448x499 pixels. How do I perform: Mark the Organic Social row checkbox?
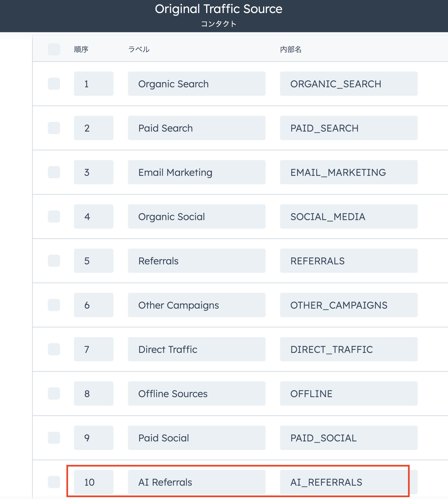pyautogui.click(x=54, y=216)
